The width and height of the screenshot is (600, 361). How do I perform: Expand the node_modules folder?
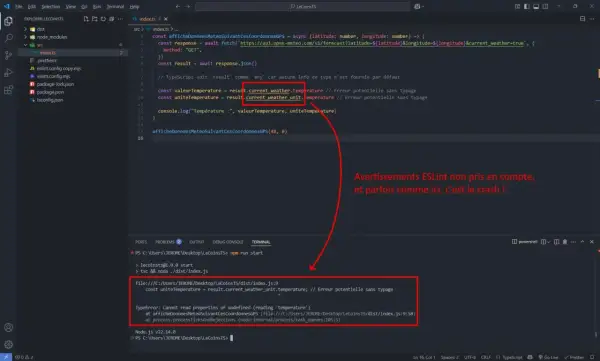click(52, 37)
